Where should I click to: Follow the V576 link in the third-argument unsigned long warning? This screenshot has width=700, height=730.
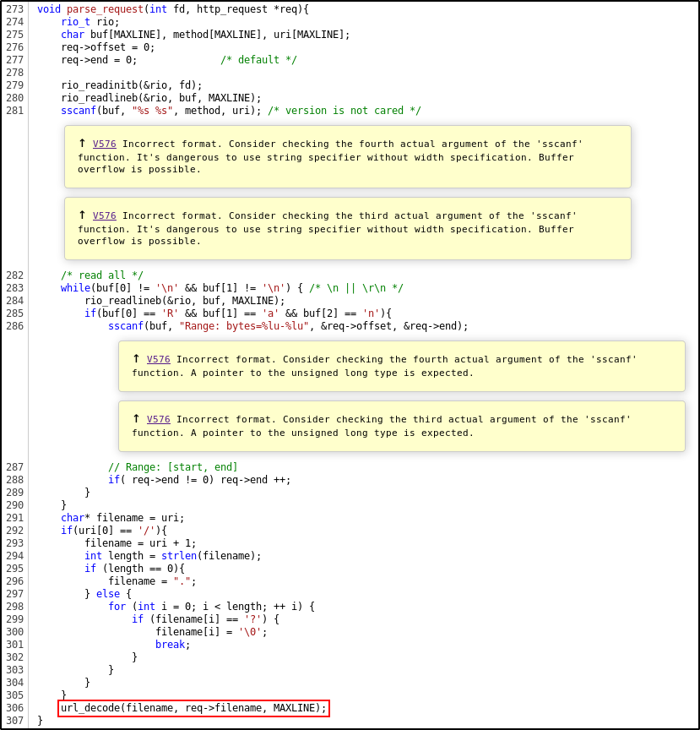coord(158,420)
